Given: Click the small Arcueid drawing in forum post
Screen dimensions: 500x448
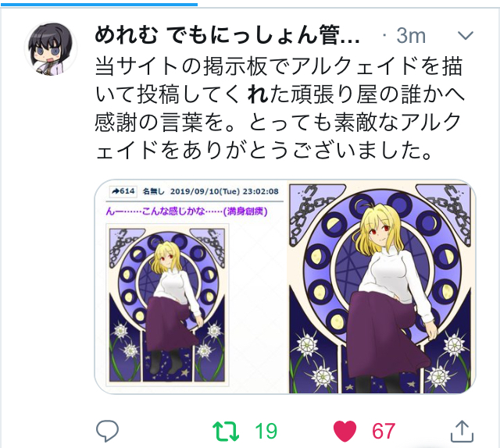Looking at the screenshot, I should click(167, 305).
